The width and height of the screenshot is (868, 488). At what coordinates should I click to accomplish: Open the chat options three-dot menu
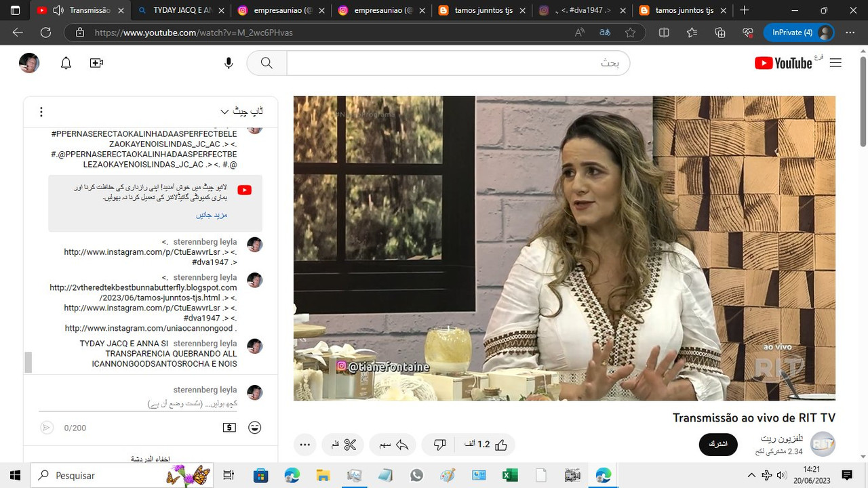41,111
